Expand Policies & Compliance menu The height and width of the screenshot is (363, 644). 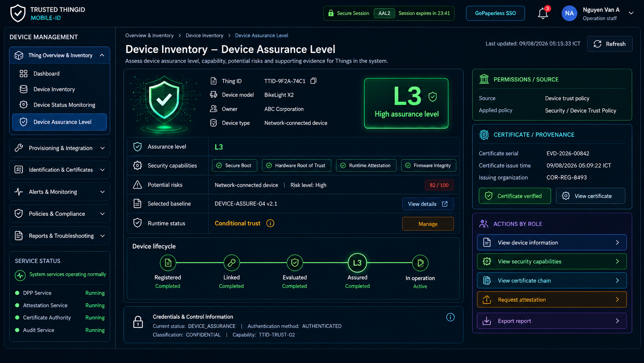coord(60,214)
